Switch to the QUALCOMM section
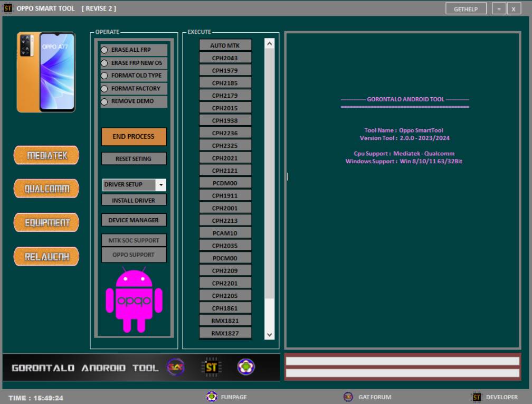Screen dimensions: 532x404 [46, 189]
